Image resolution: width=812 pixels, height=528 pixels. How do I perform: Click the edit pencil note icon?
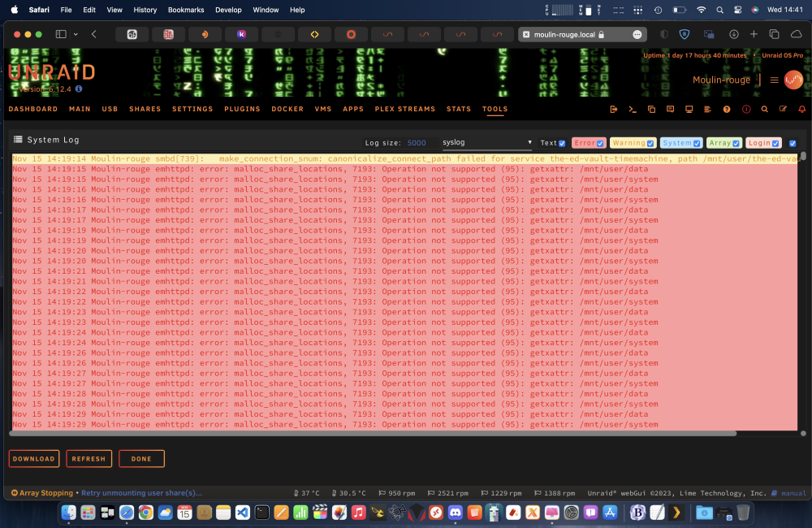(x=783, y=110)
